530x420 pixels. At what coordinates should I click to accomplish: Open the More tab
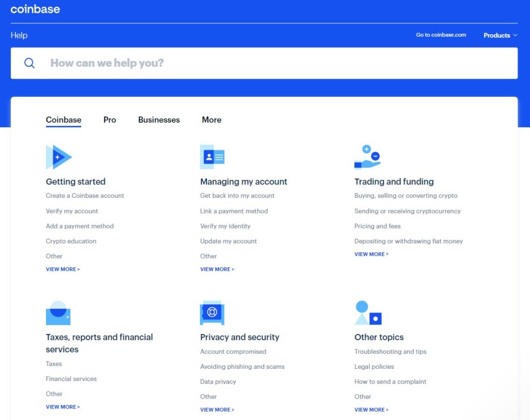click(x=211, y=120)
